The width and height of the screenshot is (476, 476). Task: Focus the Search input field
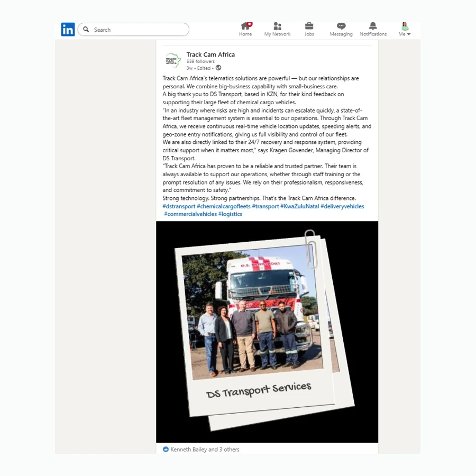[x=133, y=30]
